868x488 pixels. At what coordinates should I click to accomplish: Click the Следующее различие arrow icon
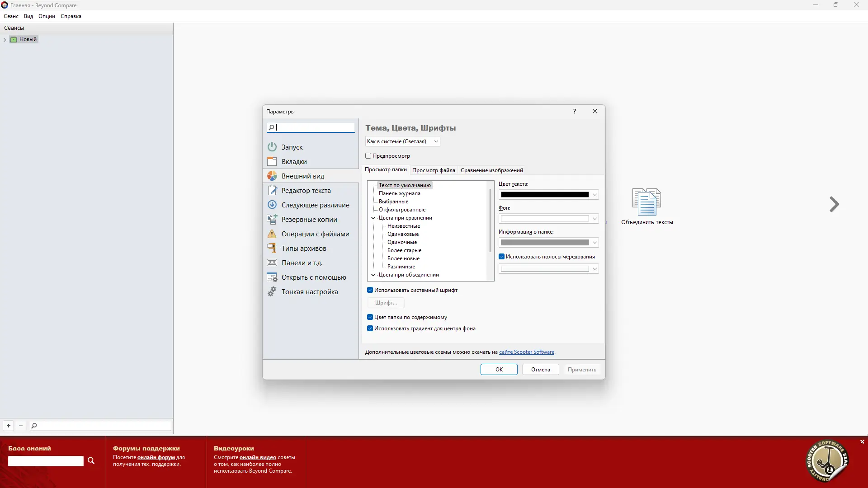tap(272, 205)
